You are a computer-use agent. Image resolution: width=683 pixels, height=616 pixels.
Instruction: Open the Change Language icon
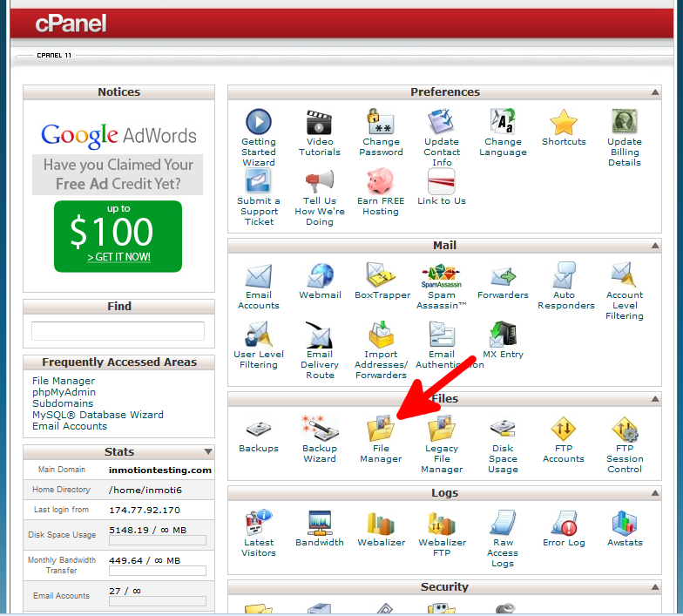coord(503,122)
